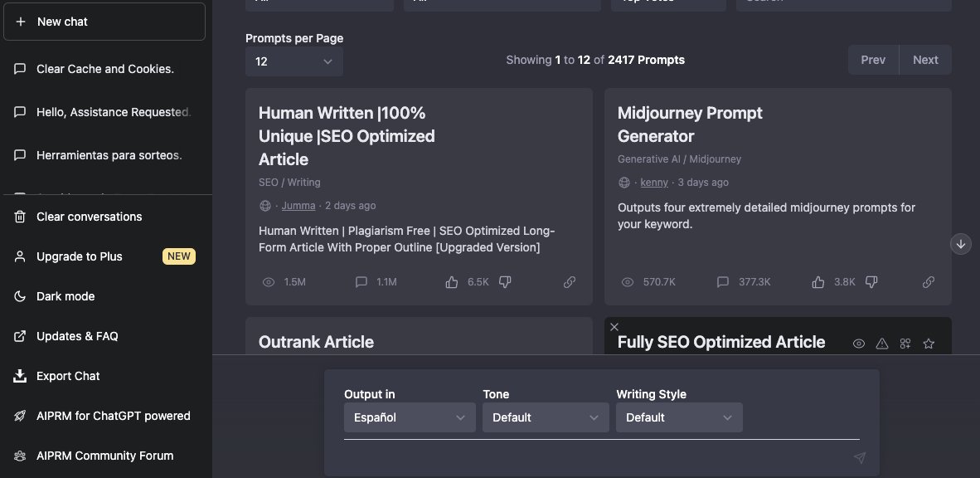Open AIPRM Community Forum
This screenshot has height=478, width=980.
click(x=105, y=456)
